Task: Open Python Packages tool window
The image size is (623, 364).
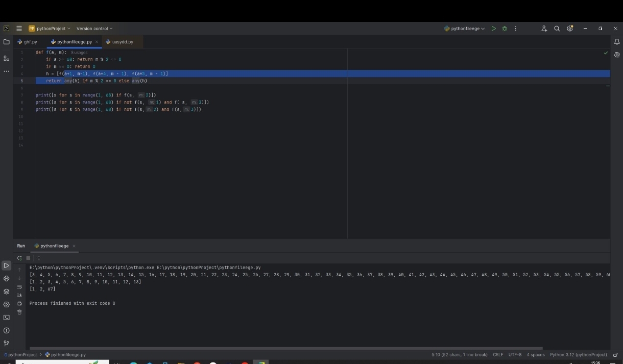Action: click(6, 292)
